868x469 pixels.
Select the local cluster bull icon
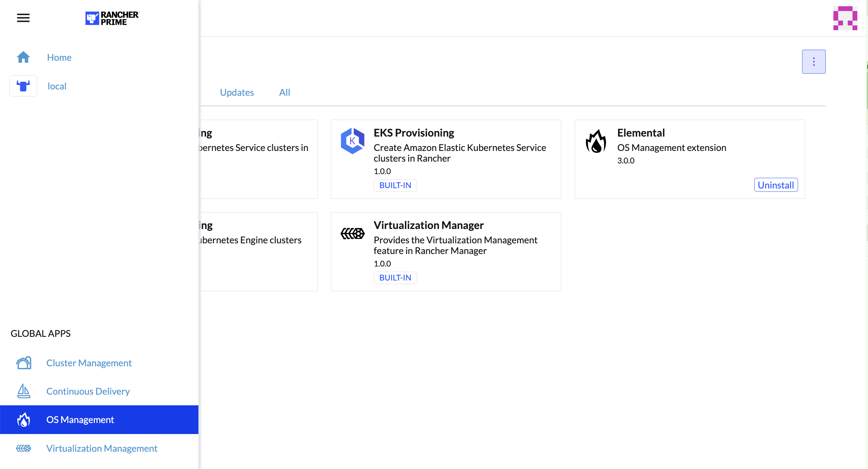23,86
